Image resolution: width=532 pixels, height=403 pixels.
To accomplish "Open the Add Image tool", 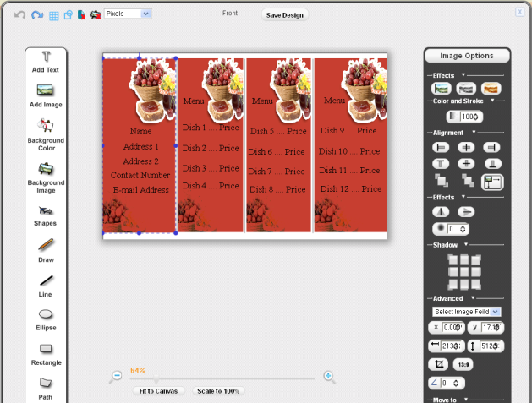I will click(x=46, y=95).
